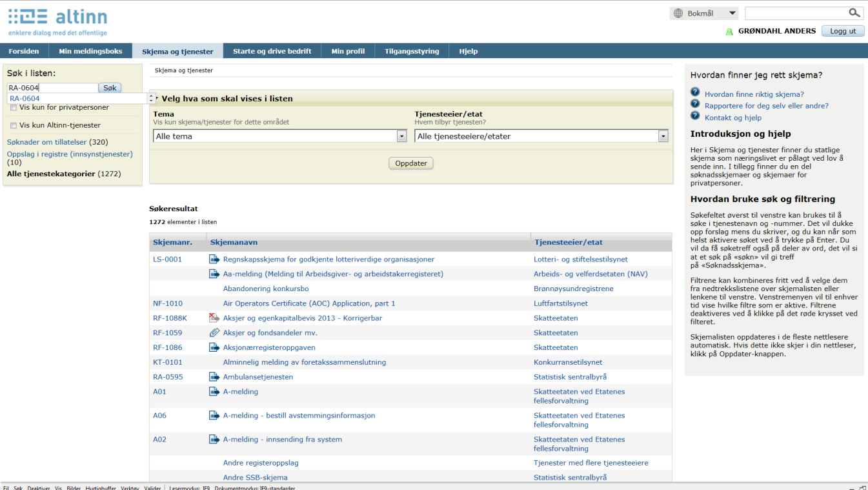The image size is (868, 490).
Task: Open the 'Aksjer og fondsandeler mv.' form
Action: 270,332
